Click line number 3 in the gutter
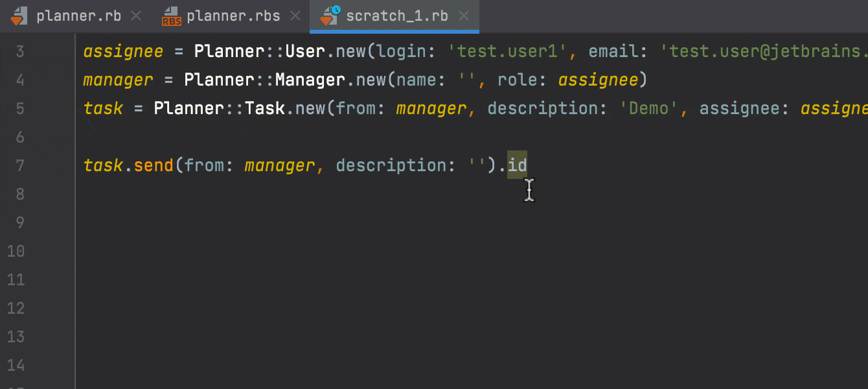868x389 pixels. 19,51
